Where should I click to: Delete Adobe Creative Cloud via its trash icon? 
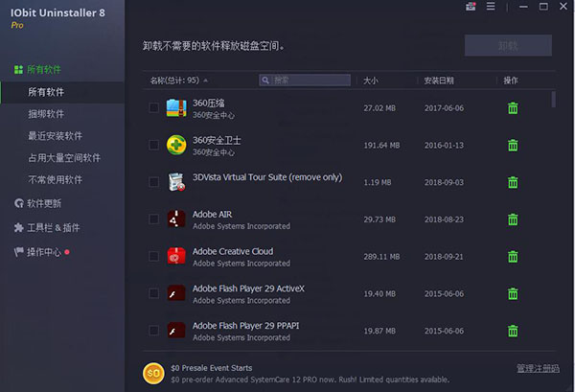[x=513, y=257]
